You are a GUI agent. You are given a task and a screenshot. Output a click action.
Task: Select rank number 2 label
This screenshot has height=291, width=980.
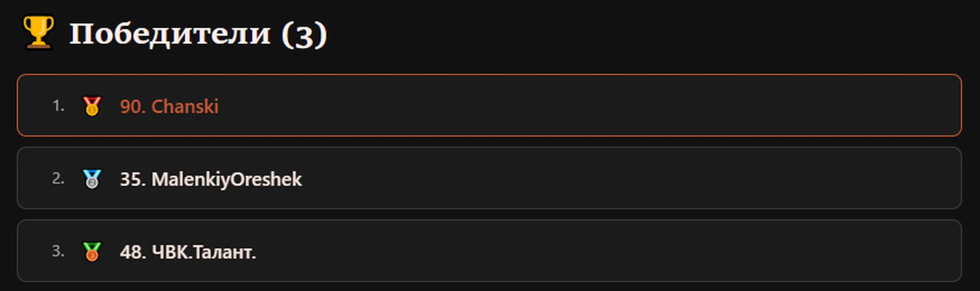pos(58,179)
